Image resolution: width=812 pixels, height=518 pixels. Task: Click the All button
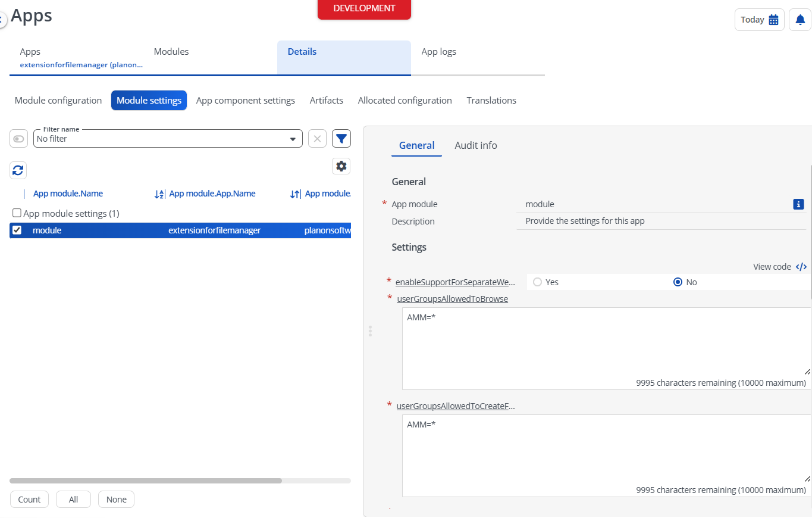tap(73, 500)
